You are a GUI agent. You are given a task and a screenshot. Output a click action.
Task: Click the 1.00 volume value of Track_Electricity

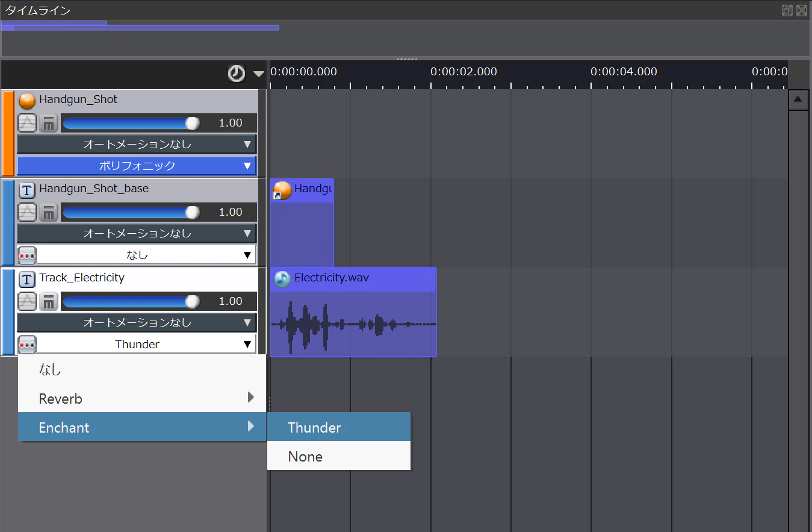[231, 301]
